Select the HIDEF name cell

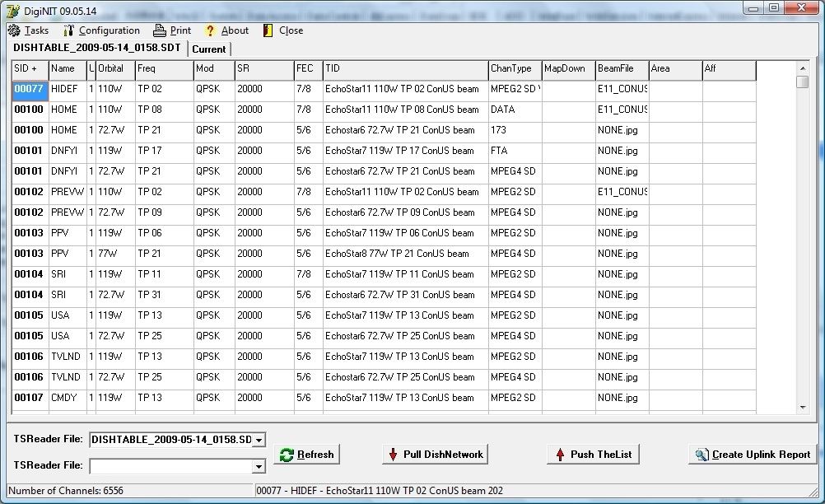[68, 90]
